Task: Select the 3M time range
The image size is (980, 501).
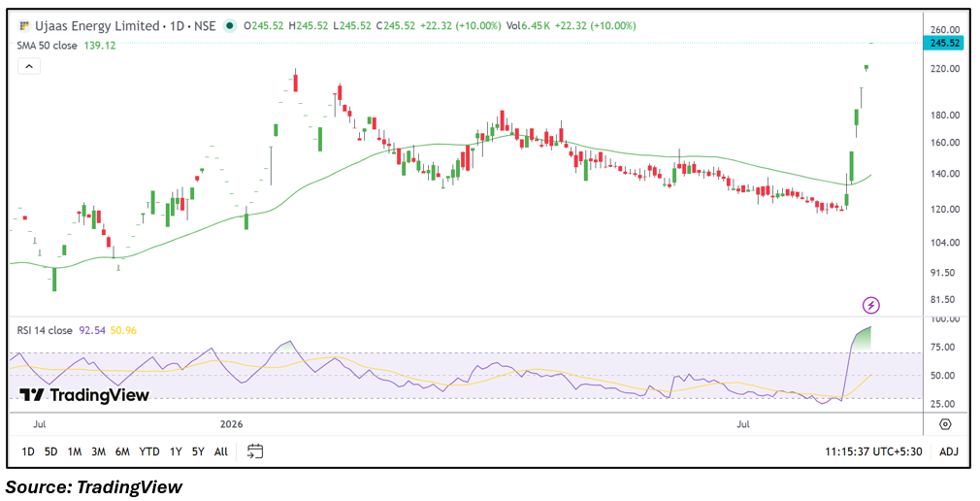Action: (98, 451)
